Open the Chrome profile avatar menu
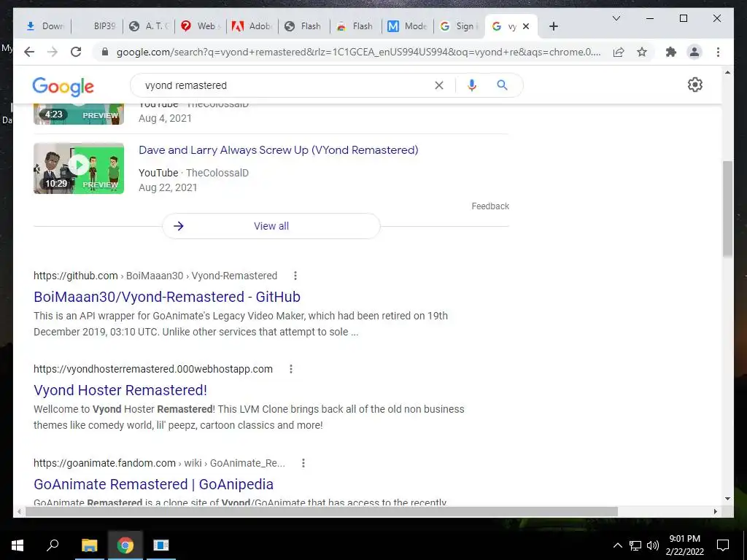This screenshot has height=560, width=747. coord(694,52)
